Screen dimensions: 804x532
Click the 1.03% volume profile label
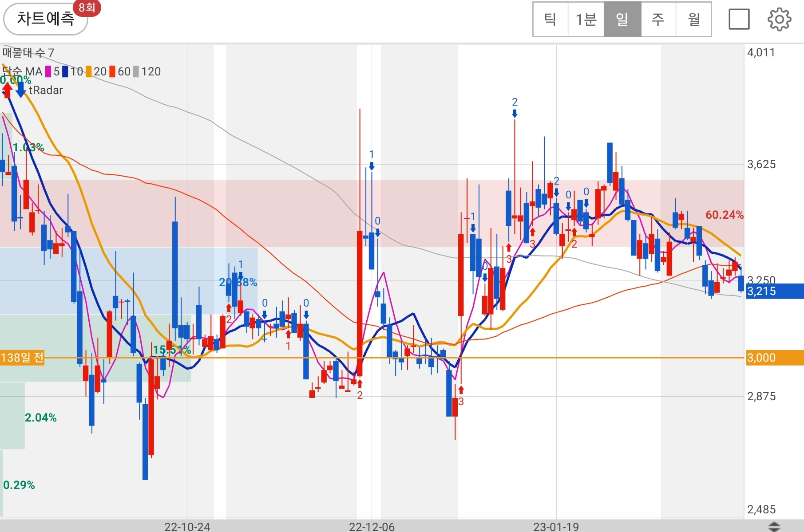pos(28,147)
